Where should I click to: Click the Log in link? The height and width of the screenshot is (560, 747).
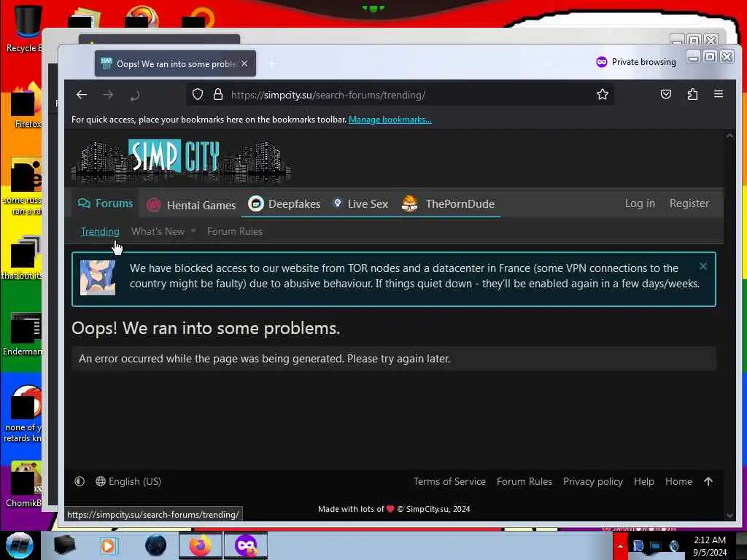640,203
